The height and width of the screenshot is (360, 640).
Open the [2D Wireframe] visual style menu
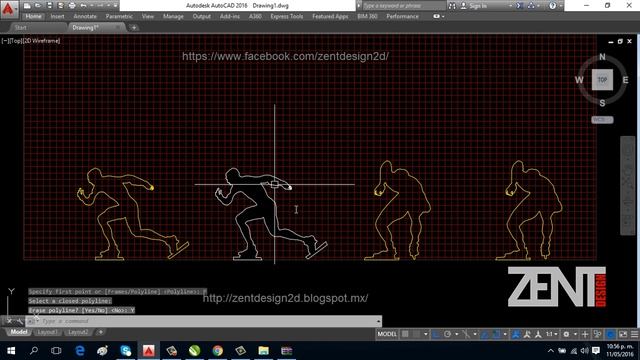tap(41, 41)
